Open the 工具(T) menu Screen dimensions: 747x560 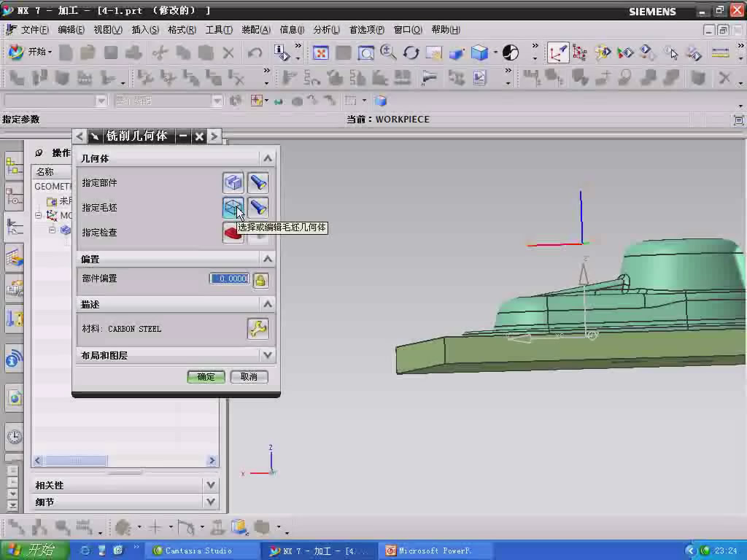[x=219, y=30]
